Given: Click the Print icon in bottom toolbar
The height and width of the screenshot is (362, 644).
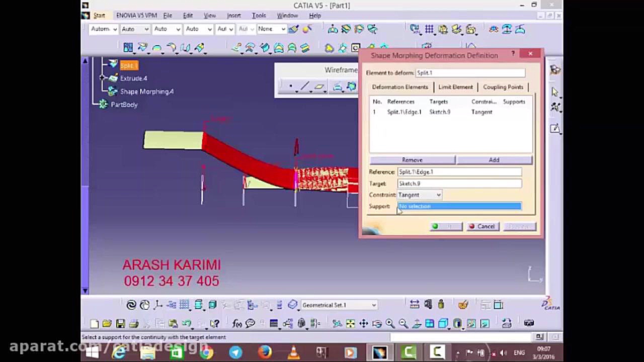Looking at the screenshot, I should [x=133, y=323].
